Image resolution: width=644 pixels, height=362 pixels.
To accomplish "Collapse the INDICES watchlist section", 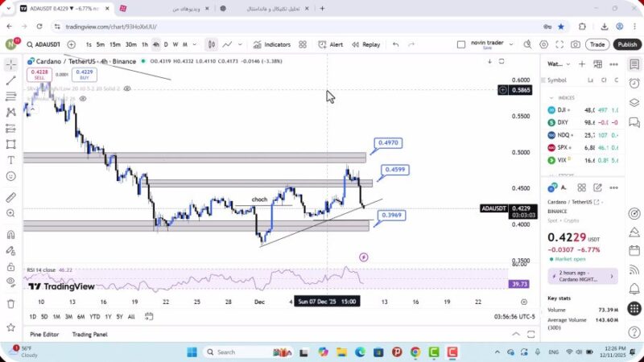I will click(551, 97).
